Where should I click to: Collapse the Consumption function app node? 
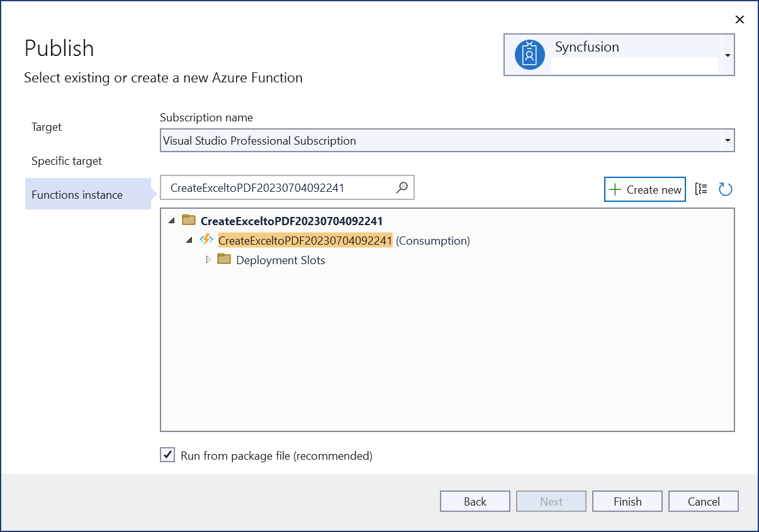[x=189, y=240]
